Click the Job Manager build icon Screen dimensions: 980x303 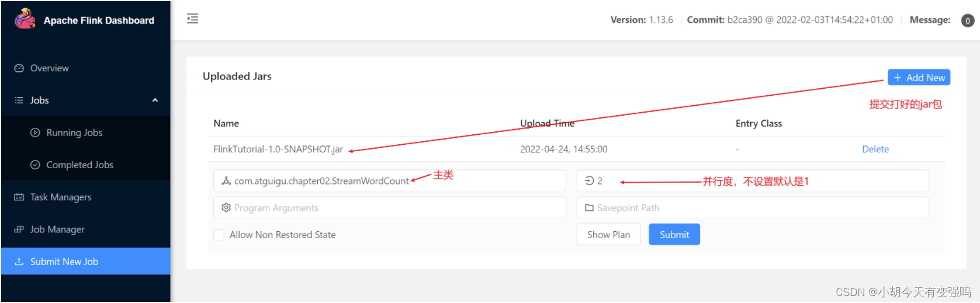pyautogui.click(x=19, y=229)
